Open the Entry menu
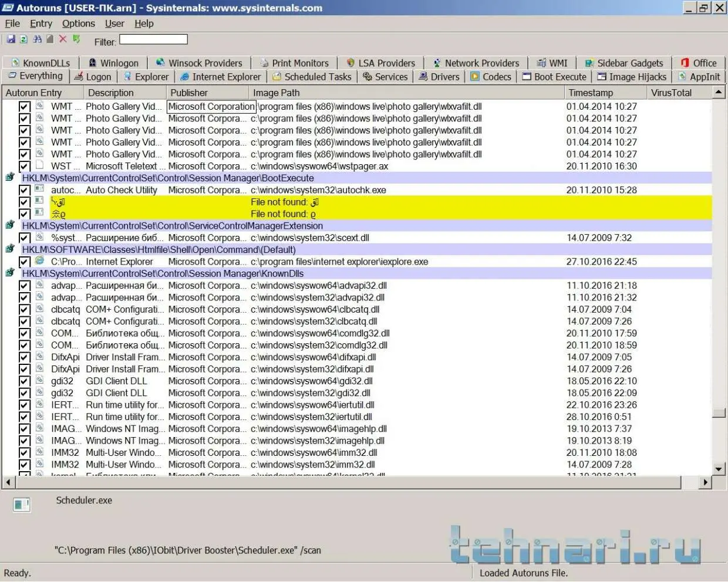The height and width of the screenshot is (582, 728). (41, 23)
